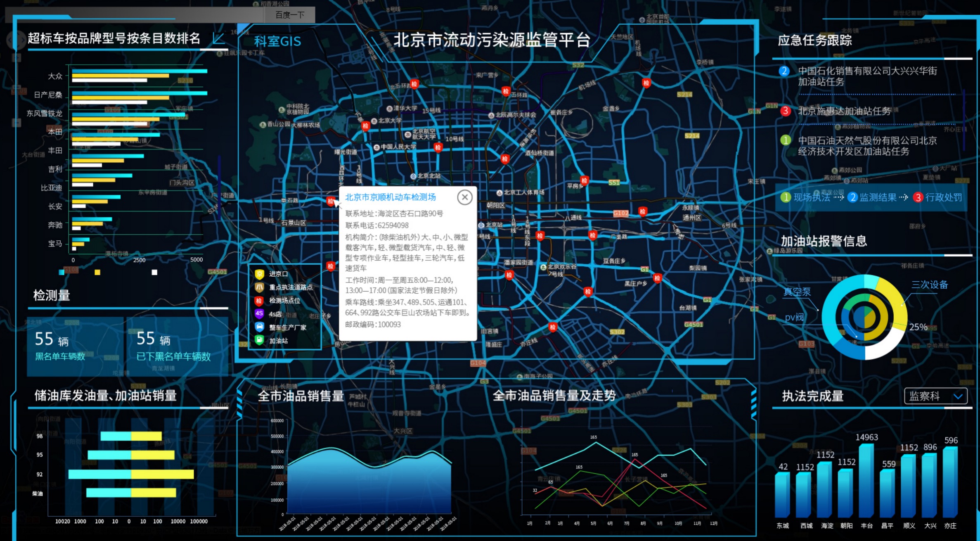Click the 全市油品销售量 area chart
980x541 pixels.
click(369, 481)
